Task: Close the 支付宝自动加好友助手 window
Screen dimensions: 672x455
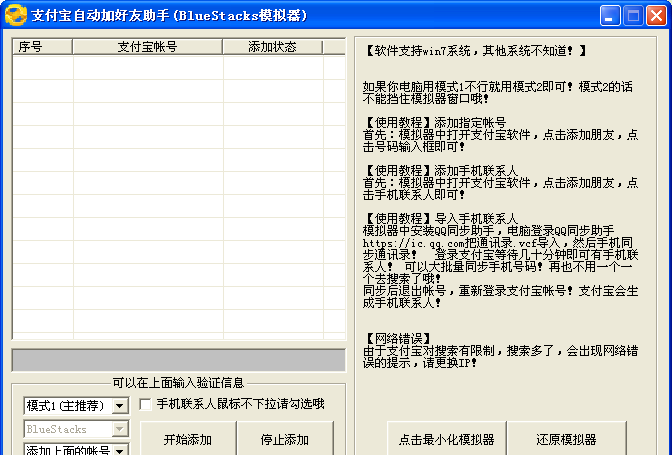Action: click(x=656, y=16)
